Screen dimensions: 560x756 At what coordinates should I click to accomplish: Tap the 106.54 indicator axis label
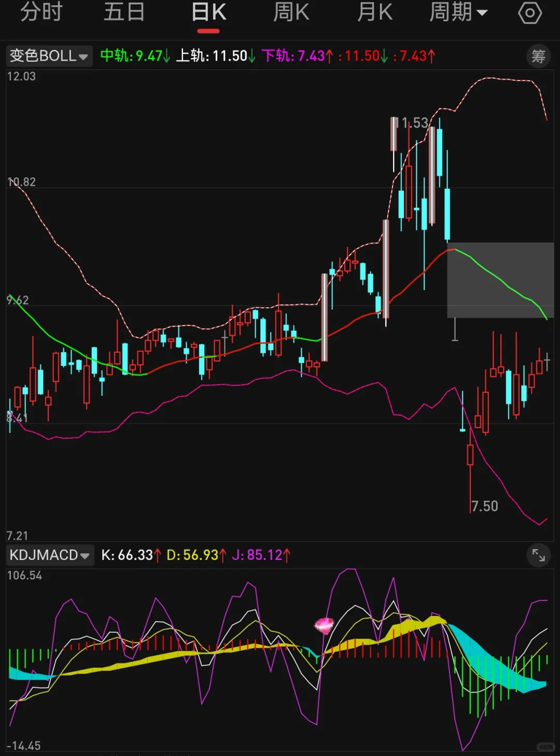(x=24, y=576)
